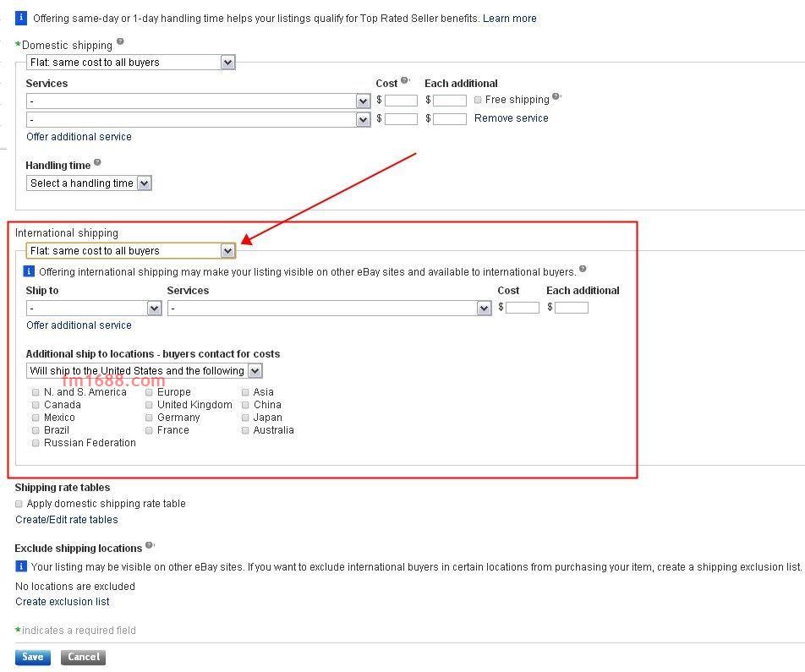
Task: Check the Canada location box
Action: (36, 405)
